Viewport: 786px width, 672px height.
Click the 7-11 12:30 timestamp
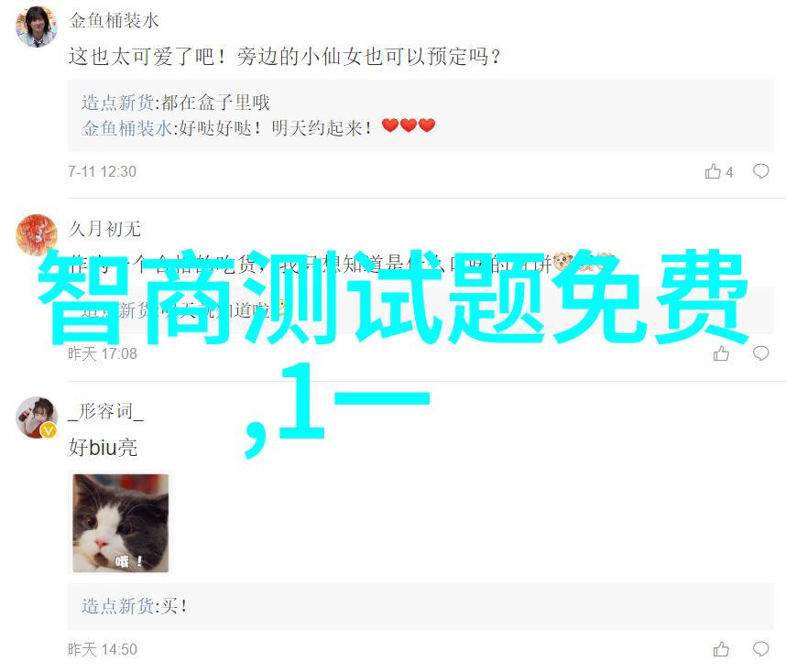point(103,172)
